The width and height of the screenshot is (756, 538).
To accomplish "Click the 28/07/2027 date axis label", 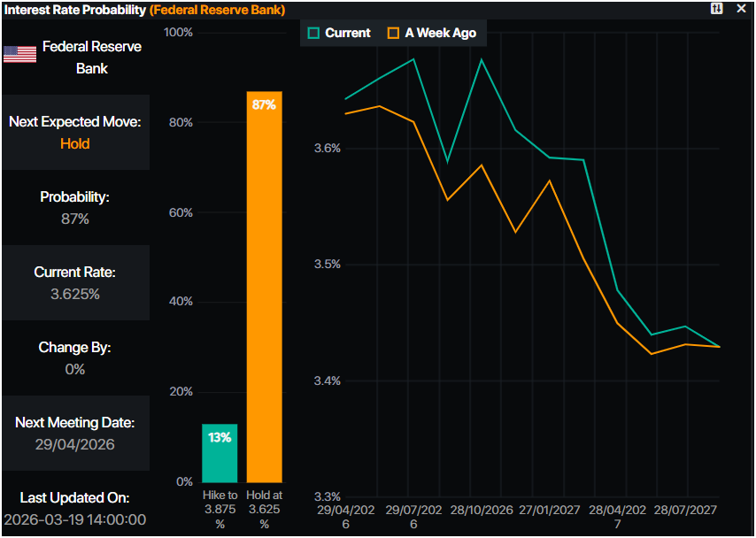I will click(687, 511).
